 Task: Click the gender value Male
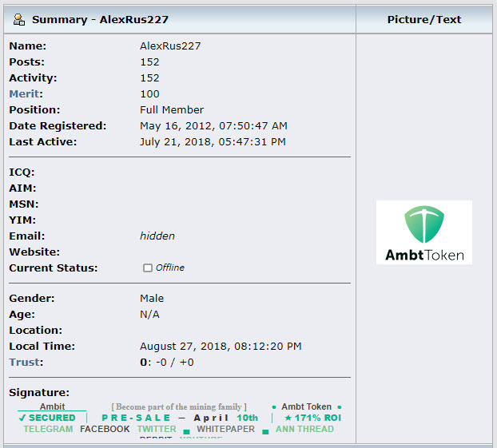tap(152, 299)
